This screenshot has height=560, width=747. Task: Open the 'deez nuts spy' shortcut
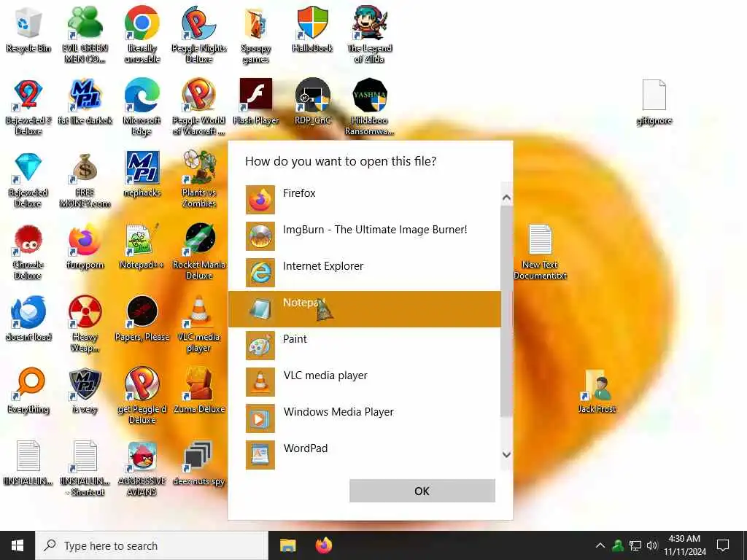pyautogui.click(x=198, y=463)
